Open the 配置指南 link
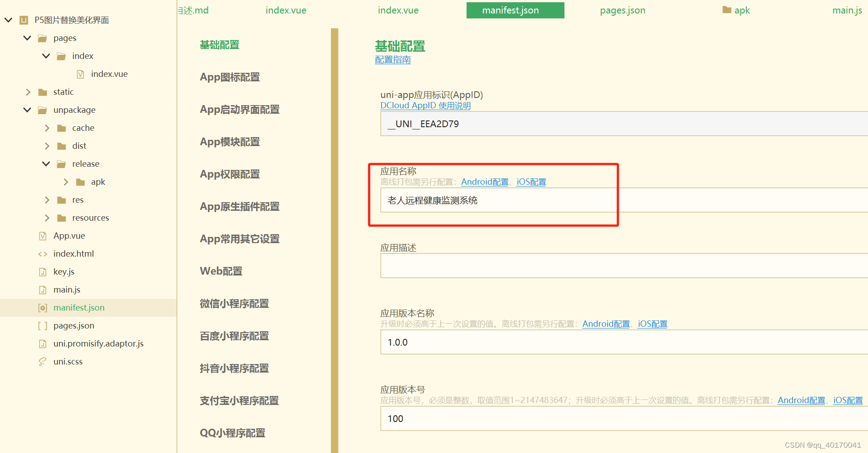868x453 pixels. [x=393, y=60]
